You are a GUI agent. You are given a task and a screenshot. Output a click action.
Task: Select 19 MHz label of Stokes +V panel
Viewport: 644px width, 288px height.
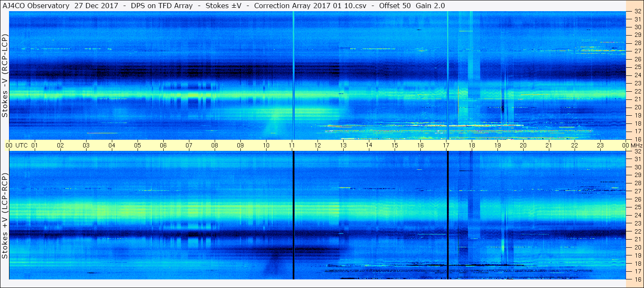(x=637, y=255)
